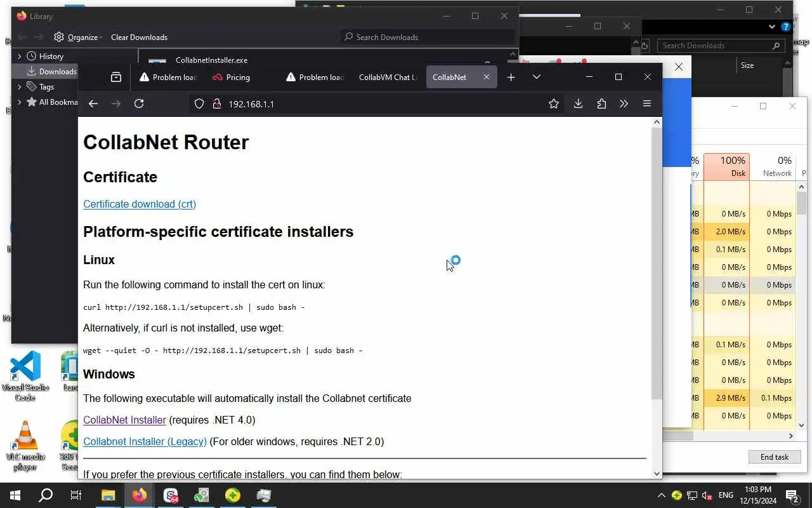Bookmark this page with star icon

554,104
